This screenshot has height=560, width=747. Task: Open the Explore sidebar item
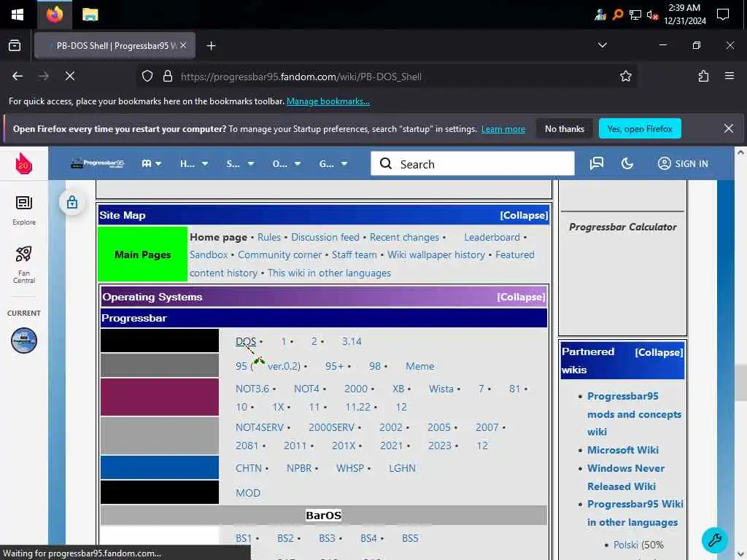24,211
